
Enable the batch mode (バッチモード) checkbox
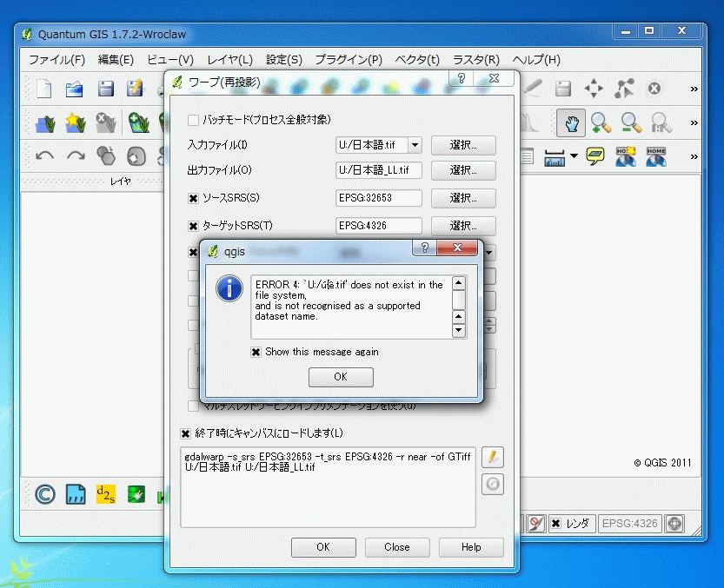coord(193,119)
